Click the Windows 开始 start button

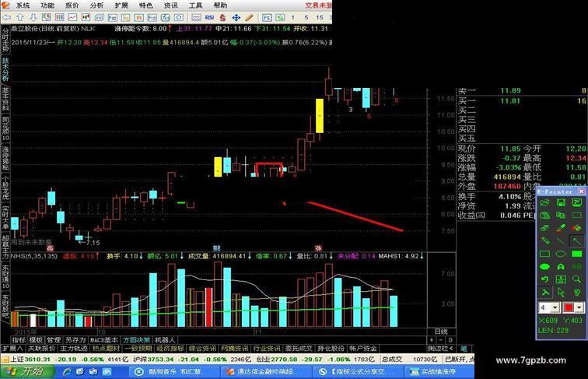tap(27, 371)
